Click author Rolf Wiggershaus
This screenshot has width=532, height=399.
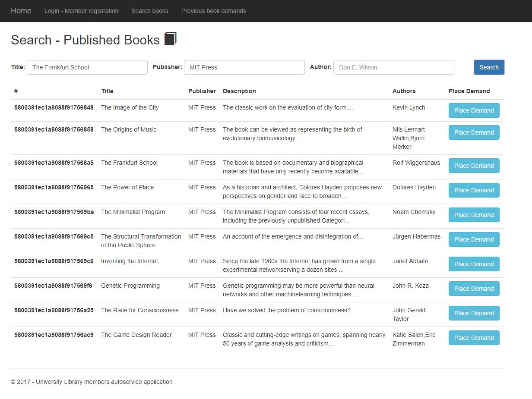point(416,163)
